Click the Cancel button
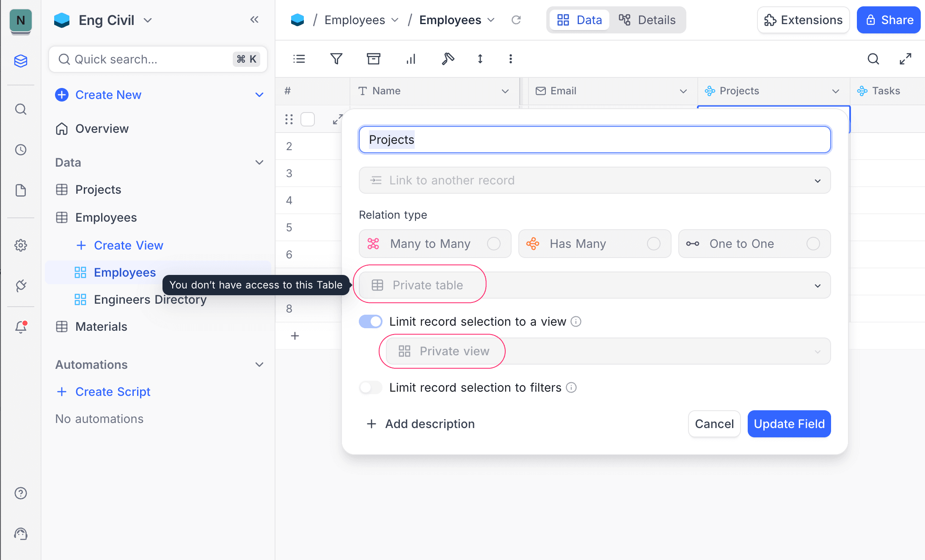 pyautogui.click(x=714, y=424)
